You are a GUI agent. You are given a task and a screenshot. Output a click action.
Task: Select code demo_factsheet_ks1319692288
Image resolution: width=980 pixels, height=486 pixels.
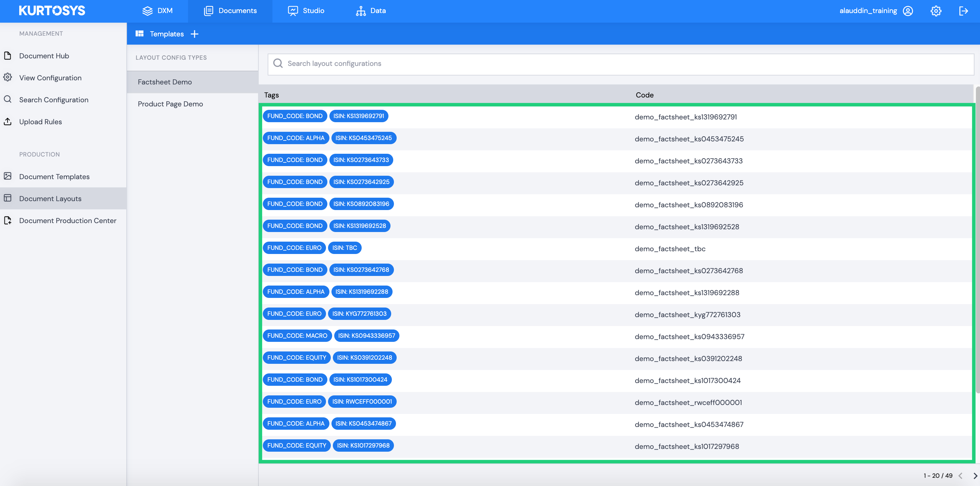click(x=687, y=293)
